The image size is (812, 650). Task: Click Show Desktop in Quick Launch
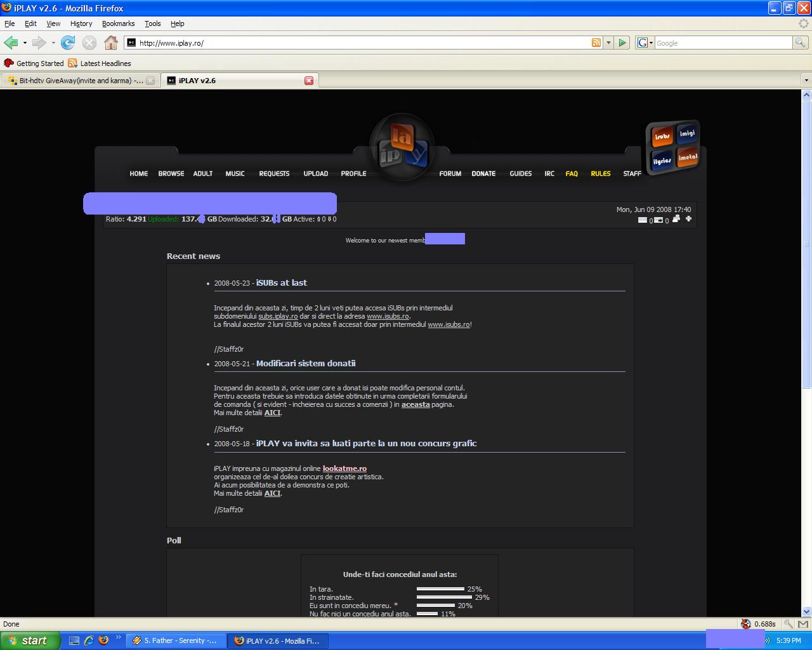(74, 640)
